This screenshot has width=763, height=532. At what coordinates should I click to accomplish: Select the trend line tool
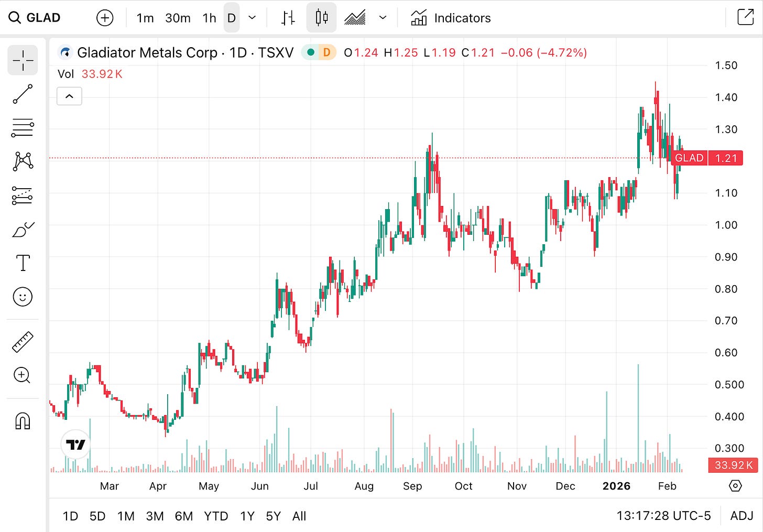click(x=23, y=94)
